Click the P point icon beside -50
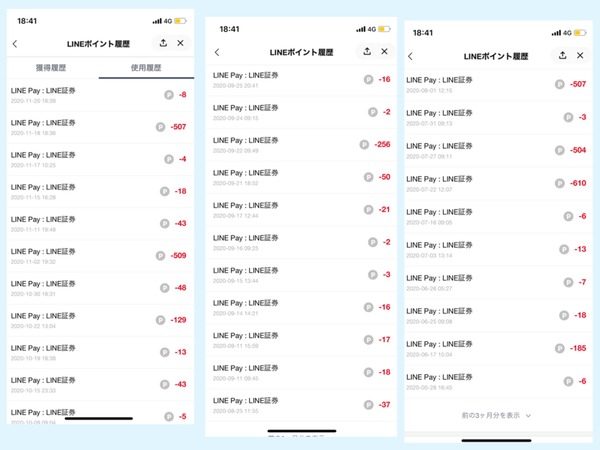The width and height of the screenshot is (600, 450). pyautogui.click(x=368, y=177)
